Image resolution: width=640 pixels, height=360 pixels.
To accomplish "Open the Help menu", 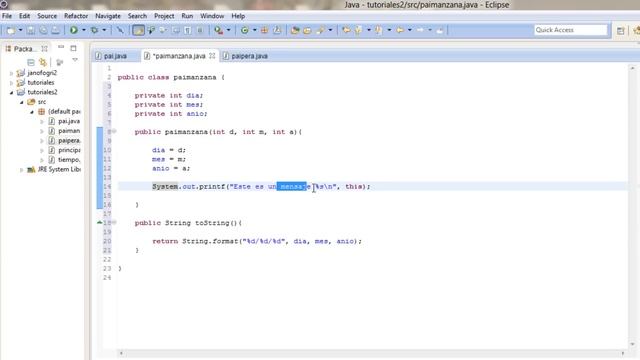I will [x=238, y=16].
